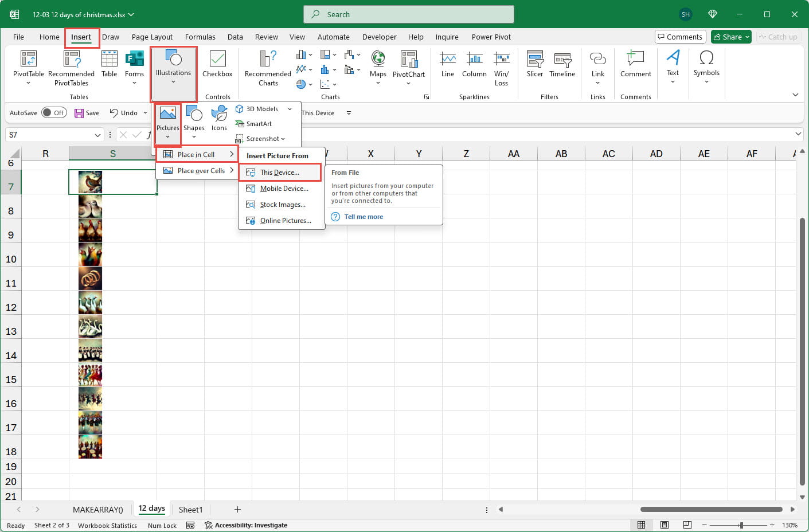Switch to the Sheet1 worksheet tab

[x=190, y=509]
